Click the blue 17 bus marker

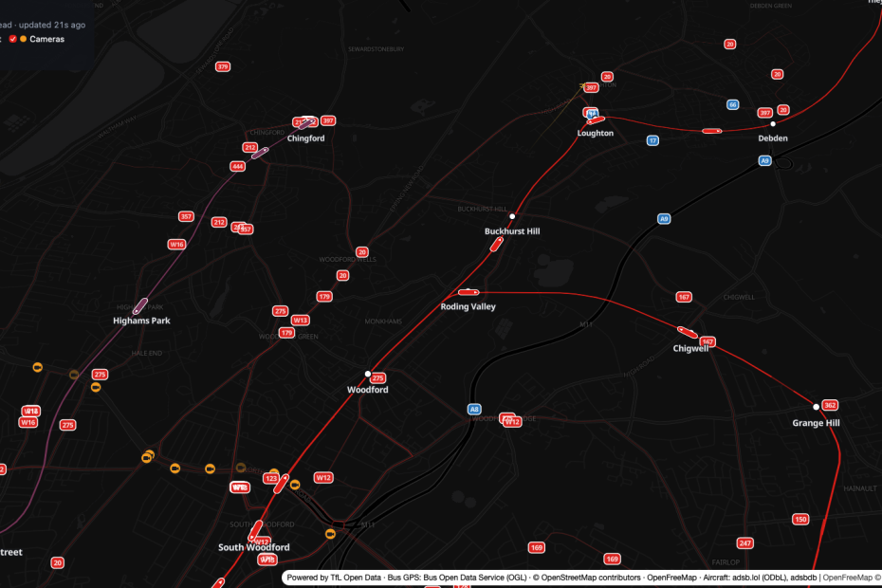coord(652,140)
